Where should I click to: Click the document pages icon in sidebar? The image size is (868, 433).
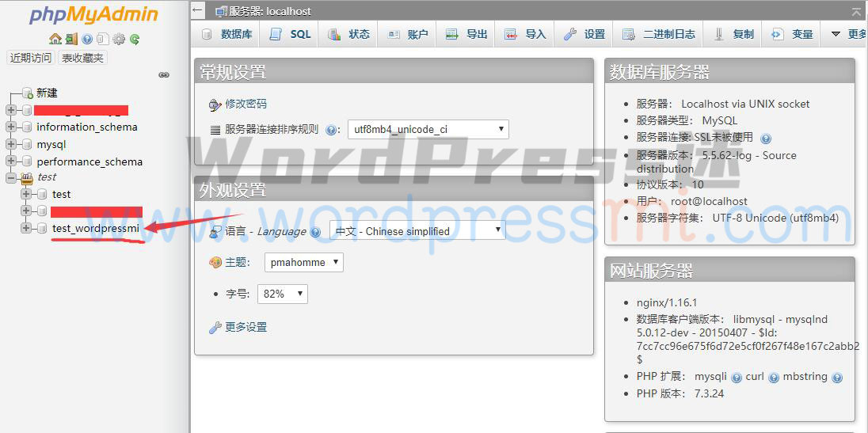click(102, 39)
